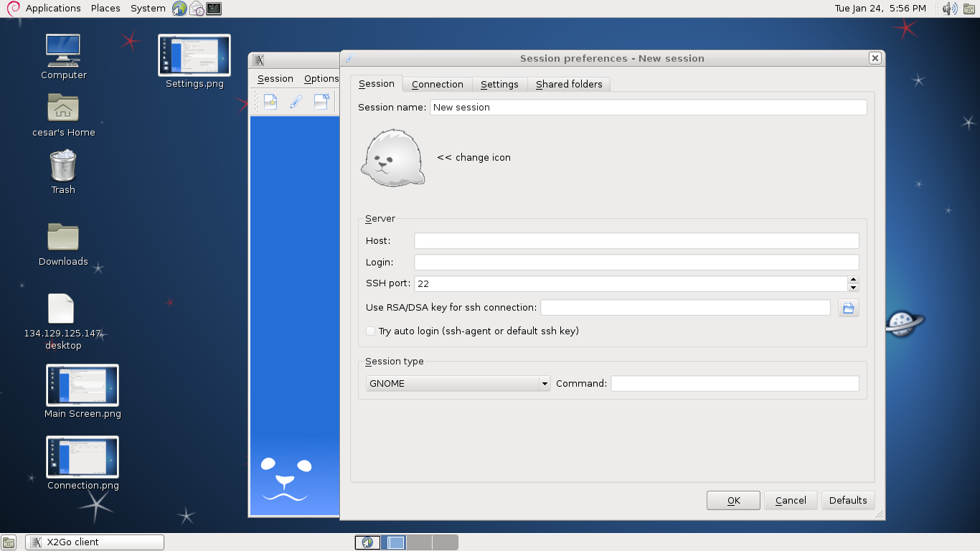Click the new session toolbar icon
Image resolution: width=980 pixels, height=551 pixels.
270,102
